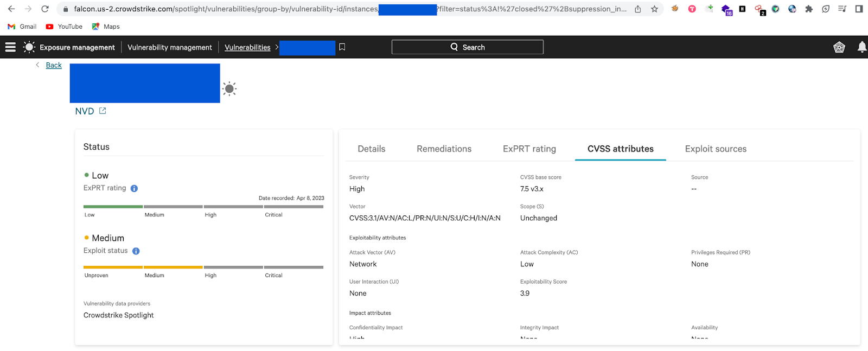Click the info icon next to Exploit status
868x351 pixels.
click(x=136, y=251)
